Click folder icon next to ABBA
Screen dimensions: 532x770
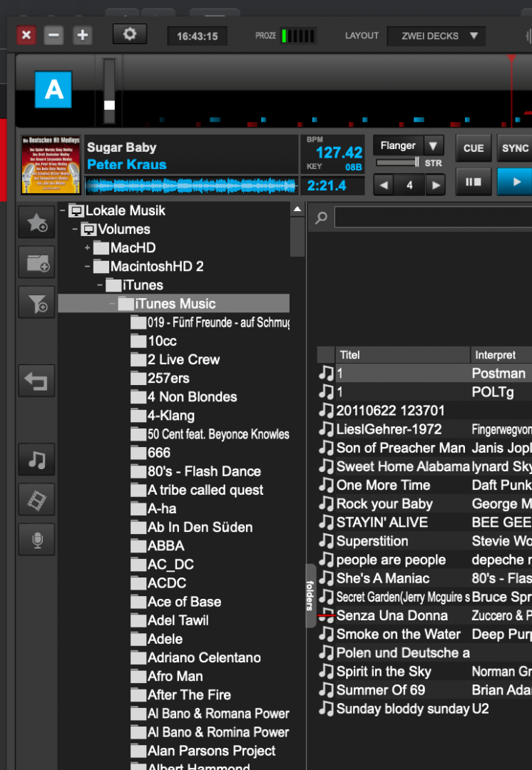pyautogui.click(x=138, y=546)
